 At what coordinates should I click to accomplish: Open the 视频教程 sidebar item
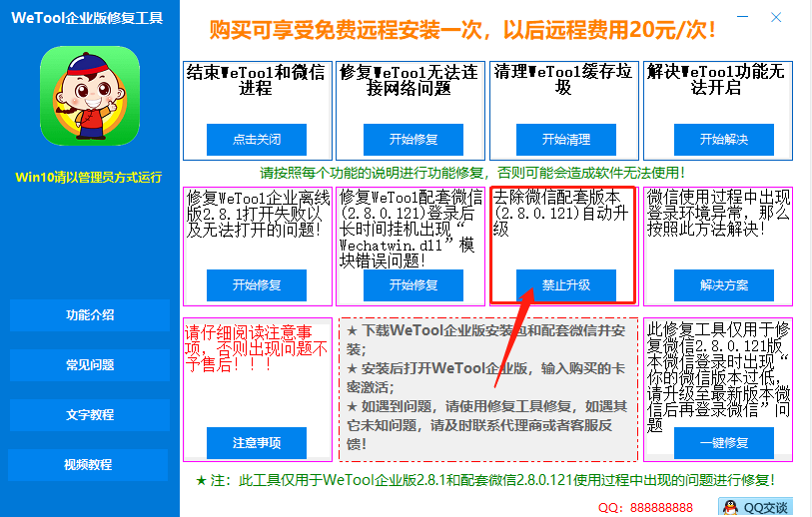88,465
